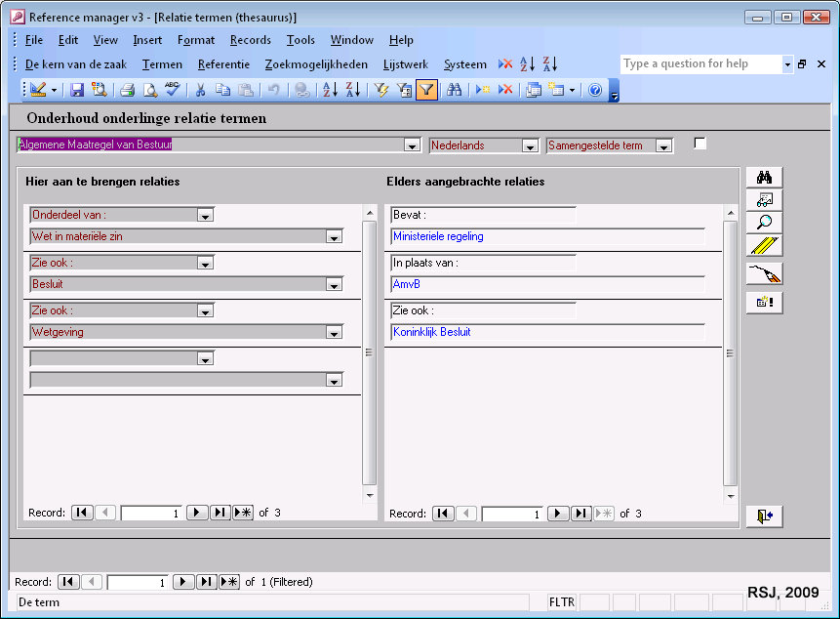Image resolution: width=840 pixels, height=619 pixels.
Task: Click the exit door button at bottom right
Action: coord(764,516)
